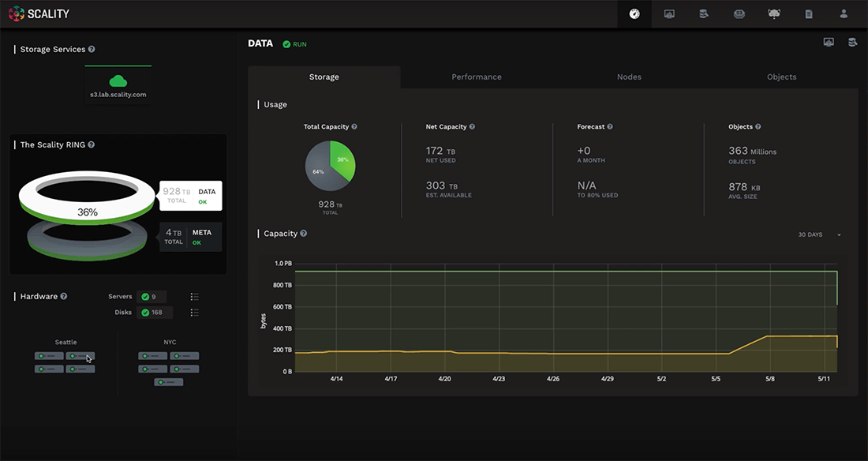Toggle the Servers list view next to the 9 count
The width and height of the screenshot is (868, 461).
(x=194, y=296)
